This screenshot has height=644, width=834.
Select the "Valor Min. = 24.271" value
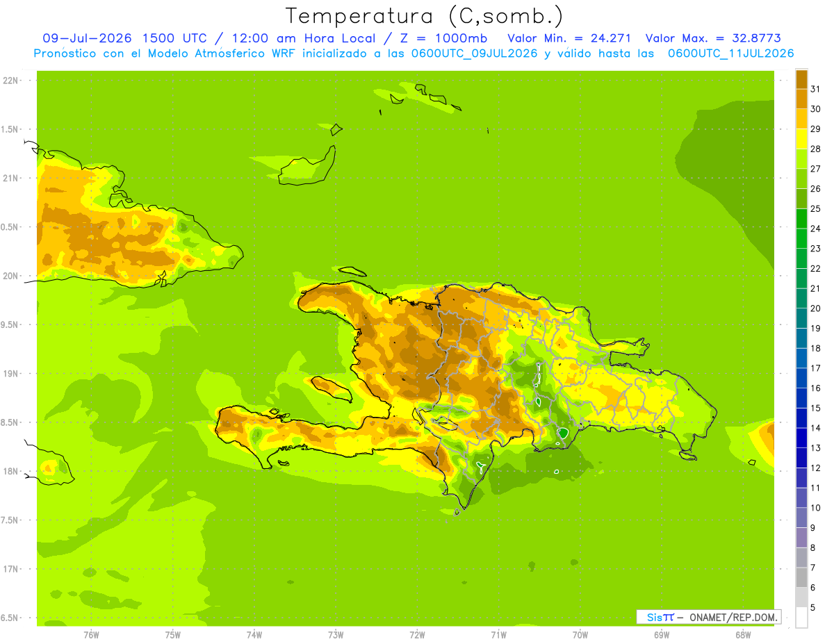[569, 38]
